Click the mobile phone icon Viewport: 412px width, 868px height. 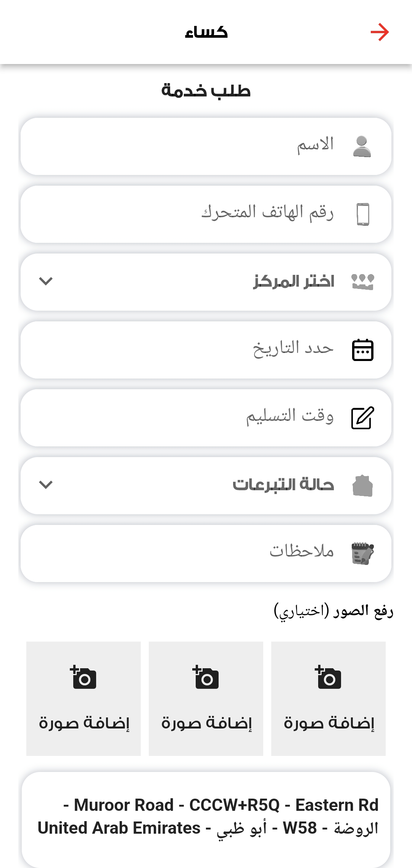[x=363, y=214]
